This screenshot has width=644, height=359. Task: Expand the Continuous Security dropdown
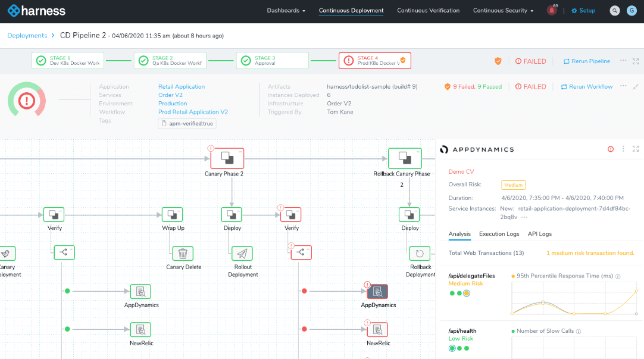(x=503, y=11)
